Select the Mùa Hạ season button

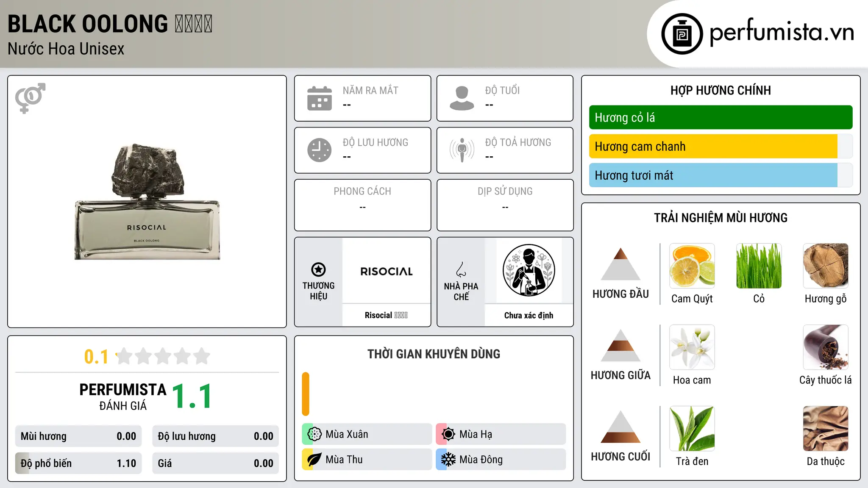tap(501, 434)
